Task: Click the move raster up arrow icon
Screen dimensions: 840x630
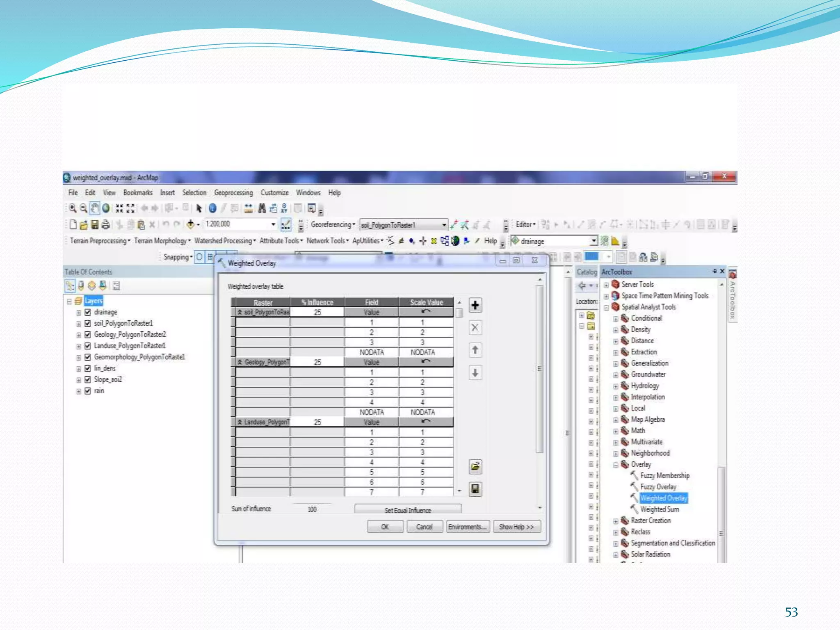Action: pos(475,350)
